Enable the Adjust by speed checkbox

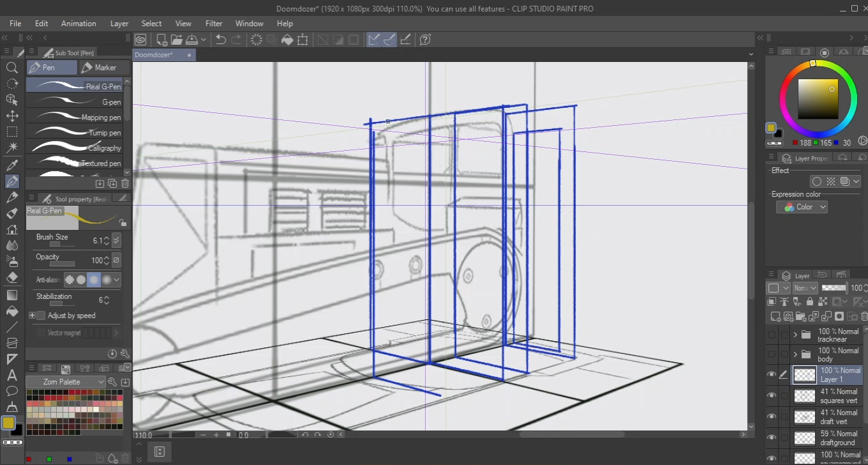41,316
